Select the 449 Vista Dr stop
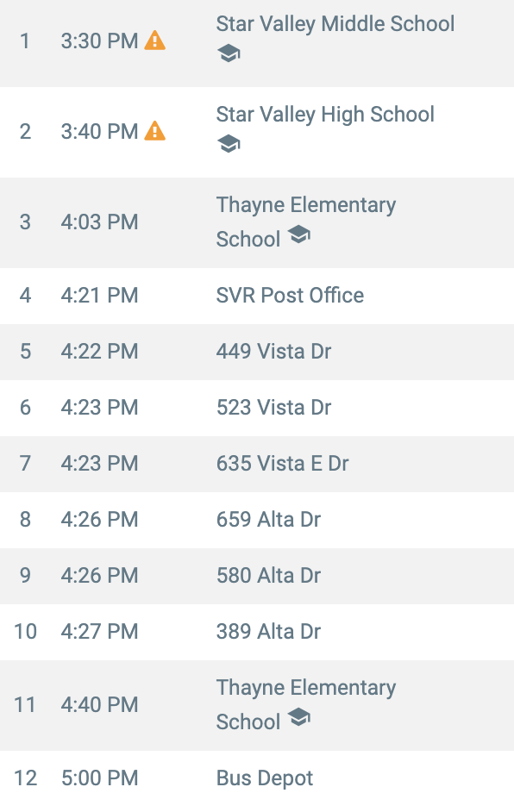Viewport: 514px width, 812px height. (257, 353)
